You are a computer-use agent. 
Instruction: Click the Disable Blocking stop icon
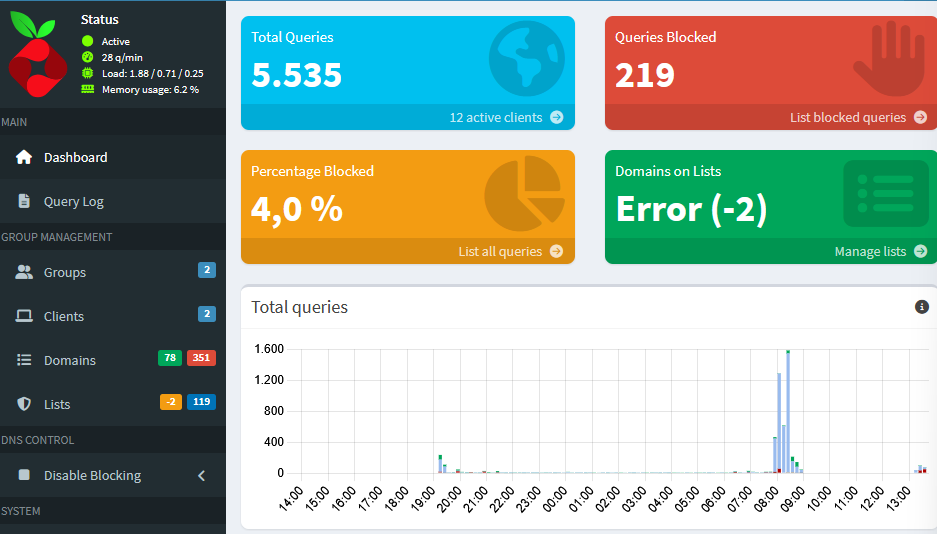click(24, 476)
